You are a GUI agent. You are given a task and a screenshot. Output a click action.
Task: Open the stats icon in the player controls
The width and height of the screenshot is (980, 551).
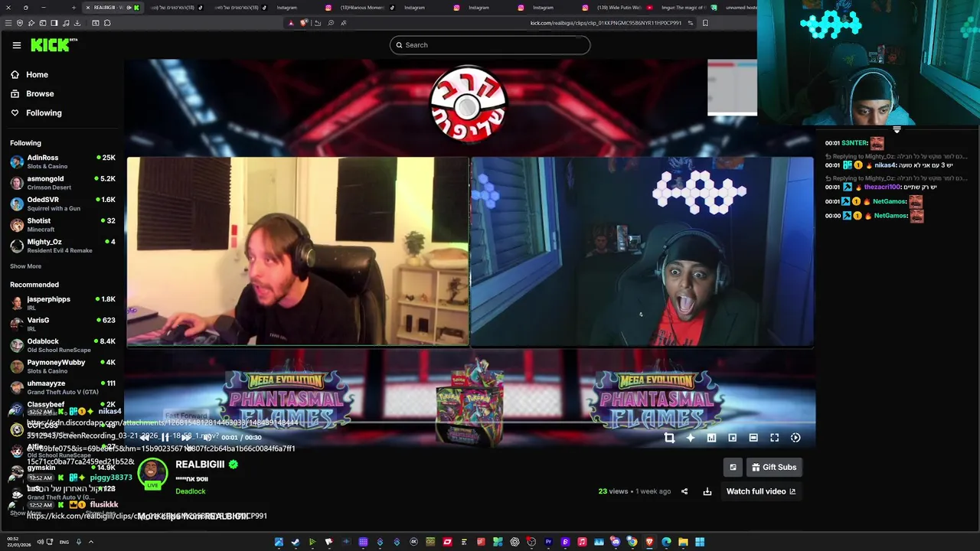click(711, 438)
